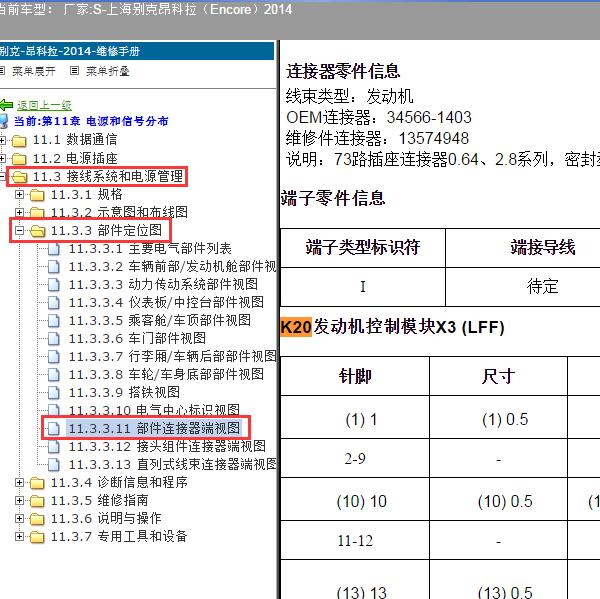This screenshot has width=600, height=599.
Task: Open 11.3.3.8 车轮/车身底部部件视图
Action: click(x=166, y=374)
